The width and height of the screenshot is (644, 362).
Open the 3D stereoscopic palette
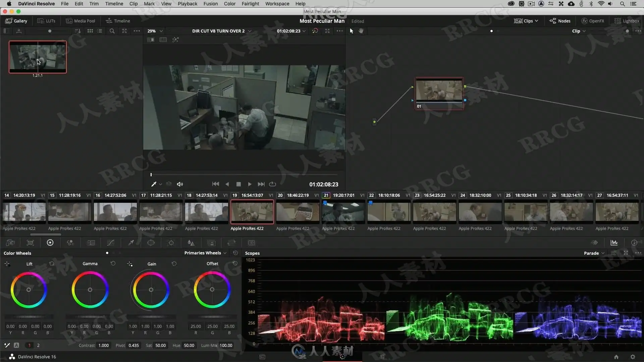(x=252, y=243)
